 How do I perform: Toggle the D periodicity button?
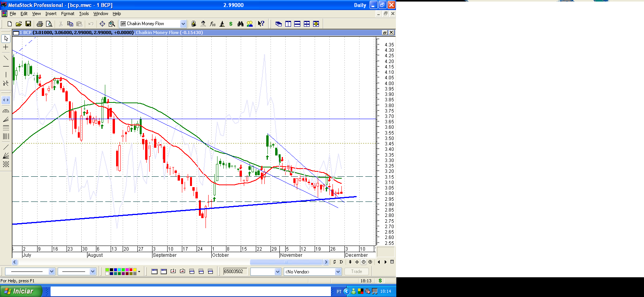341,262
